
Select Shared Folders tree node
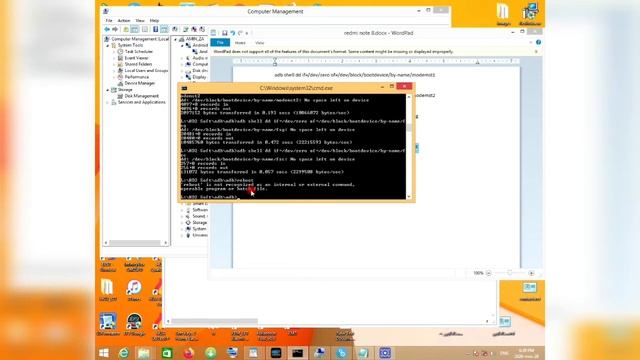[138, 64]
